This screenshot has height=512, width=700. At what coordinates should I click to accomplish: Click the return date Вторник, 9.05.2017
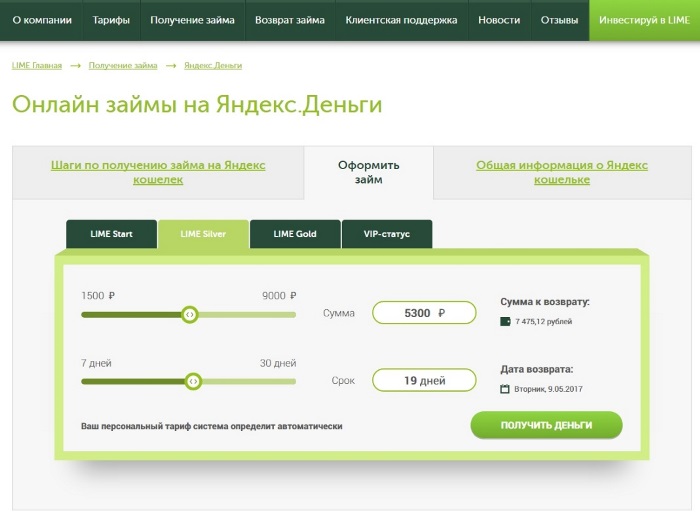click(548, 389)
